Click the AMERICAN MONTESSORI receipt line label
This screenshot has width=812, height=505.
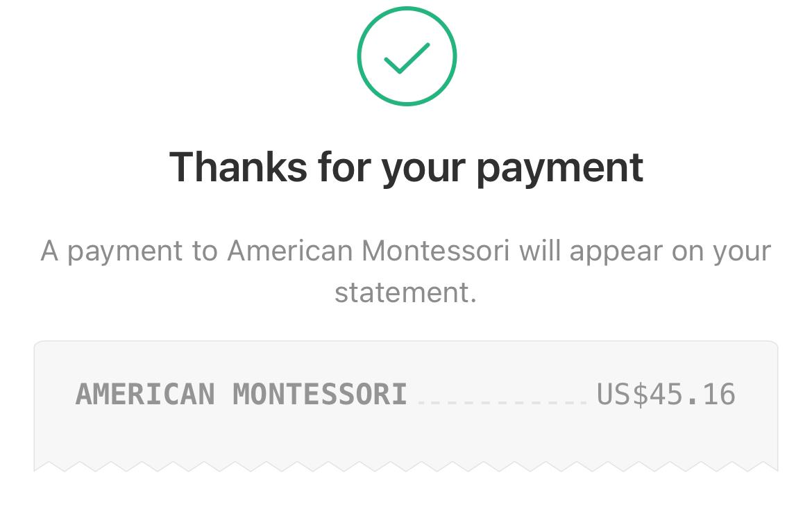[242, 394]
